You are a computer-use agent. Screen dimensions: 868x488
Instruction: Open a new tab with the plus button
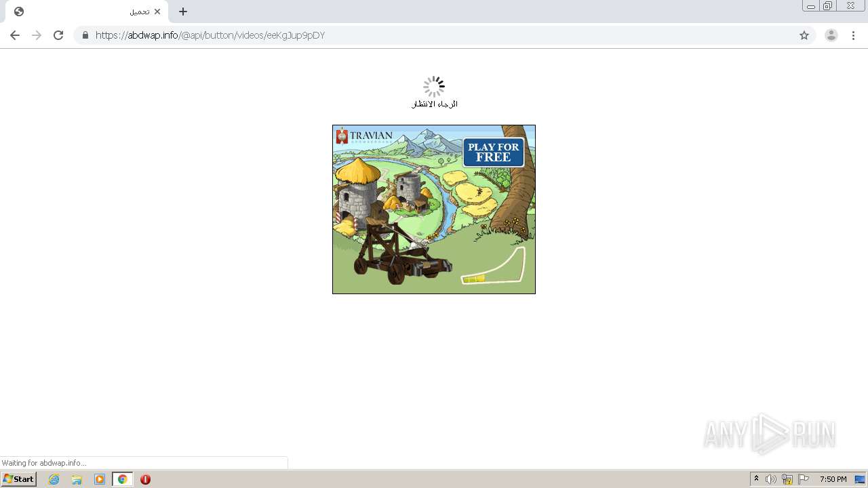click(x=183, y=12)
